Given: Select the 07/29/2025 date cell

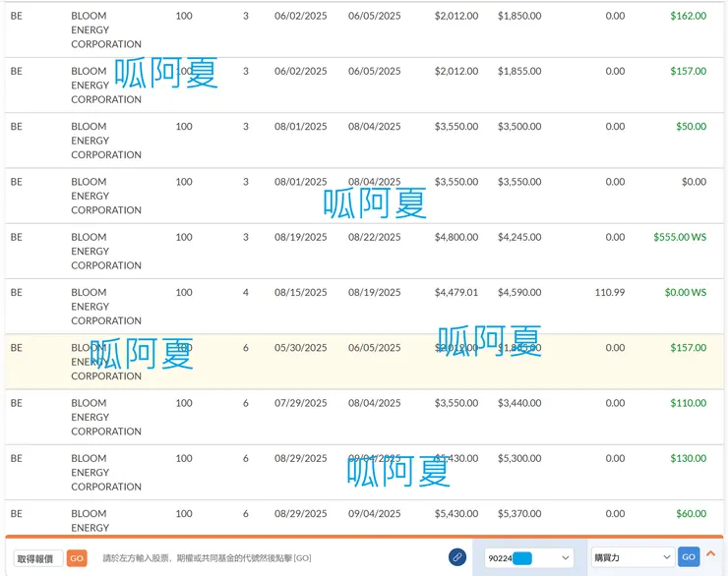Looking at the screenshot, I should 300,403.
